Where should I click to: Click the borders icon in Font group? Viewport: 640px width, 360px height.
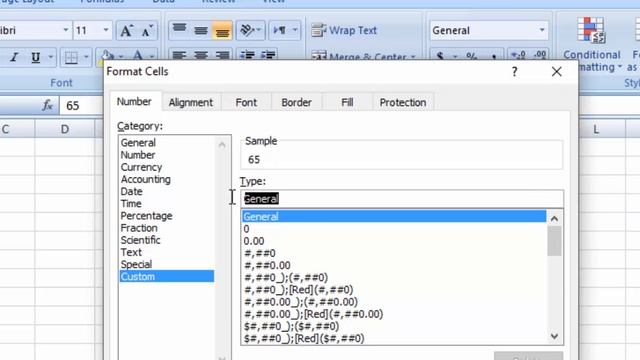71,58
